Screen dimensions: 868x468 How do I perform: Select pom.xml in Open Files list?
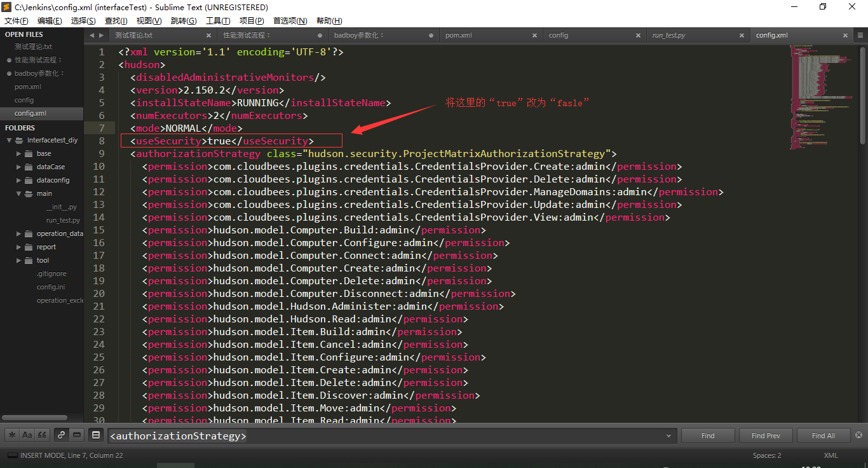(28, 86)
